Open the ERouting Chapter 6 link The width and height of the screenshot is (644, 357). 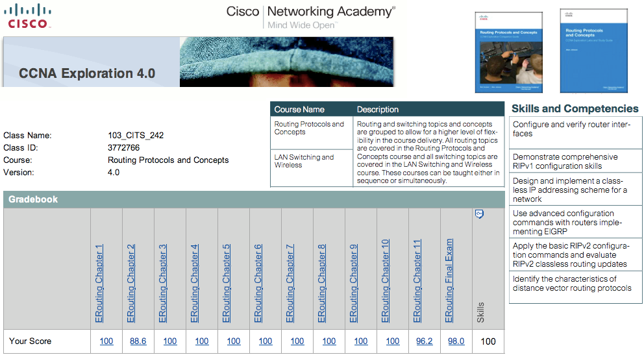pos(258,284)
